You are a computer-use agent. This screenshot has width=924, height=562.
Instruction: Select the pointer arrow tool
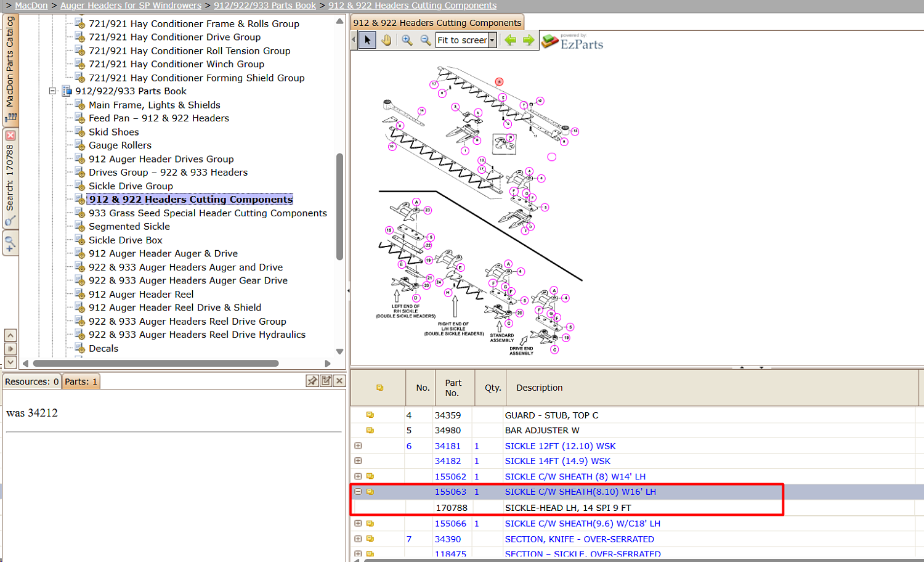pos(367,40)
